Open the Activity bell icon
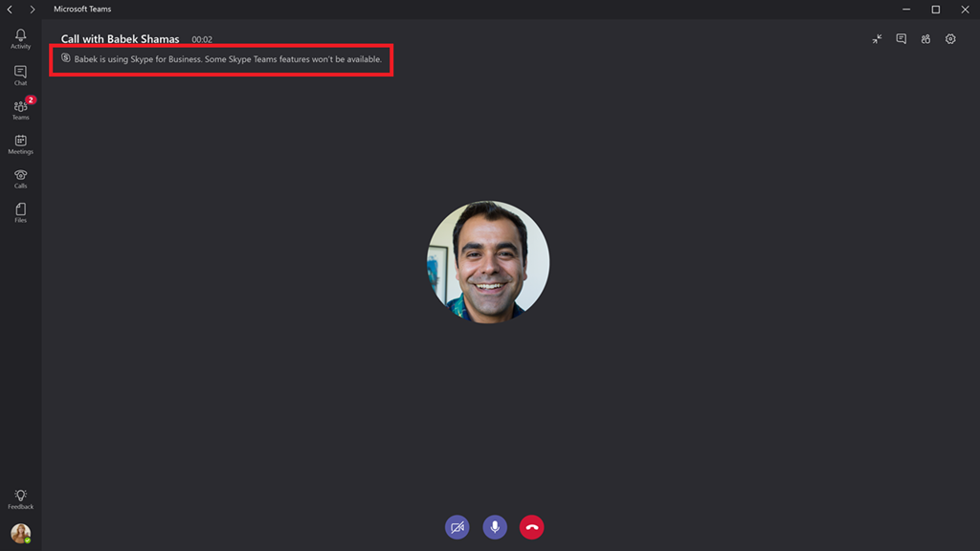This screenshot has width=980, height=551. point(21,38)
